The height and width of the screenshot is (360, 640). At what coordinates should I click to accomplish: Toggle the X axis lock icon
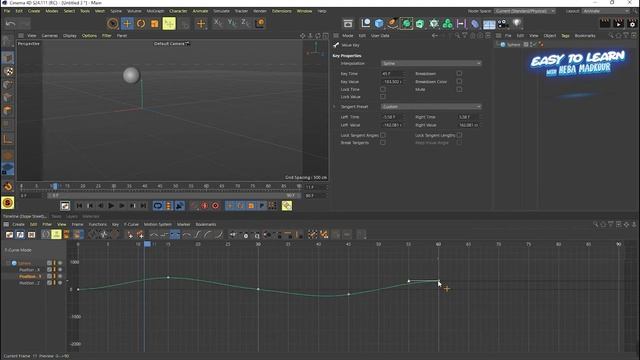coord(218,23)
